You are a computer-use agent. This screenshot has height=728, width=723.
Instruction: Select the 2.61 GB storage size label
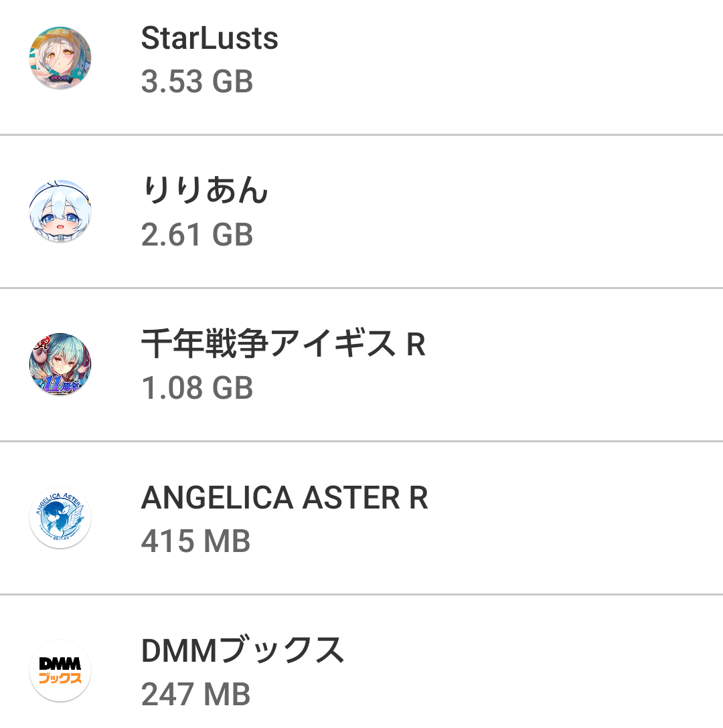point(197,234)
